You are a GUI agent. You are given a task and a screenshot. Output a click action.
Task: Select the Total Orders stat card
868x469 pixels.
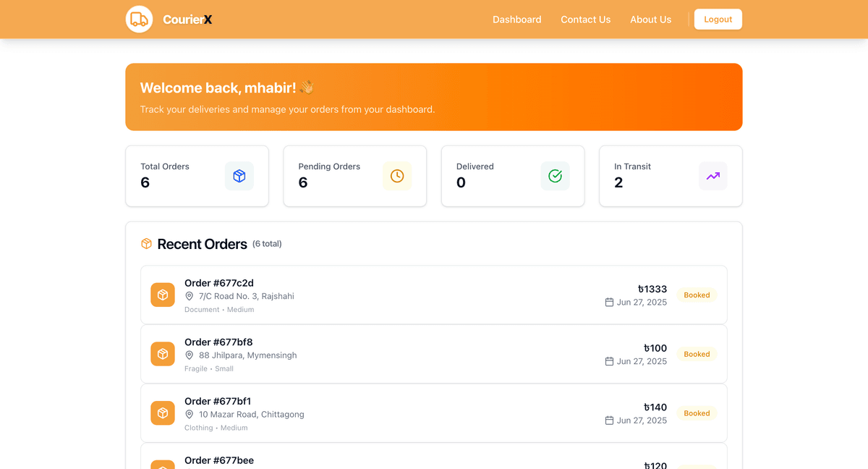(197, 176)
